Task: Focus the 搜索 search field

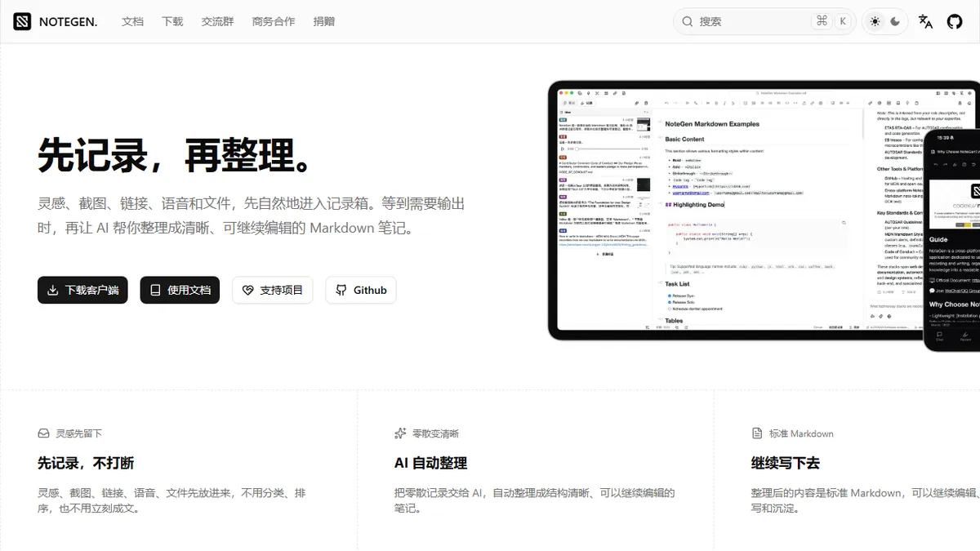Action: 764,22
